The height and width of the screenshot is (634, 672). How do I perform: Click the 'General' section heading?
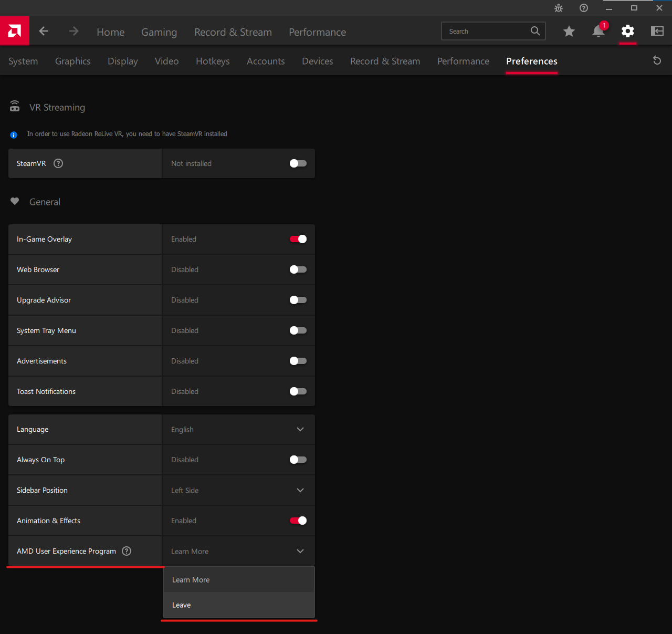tap(45, 202)
